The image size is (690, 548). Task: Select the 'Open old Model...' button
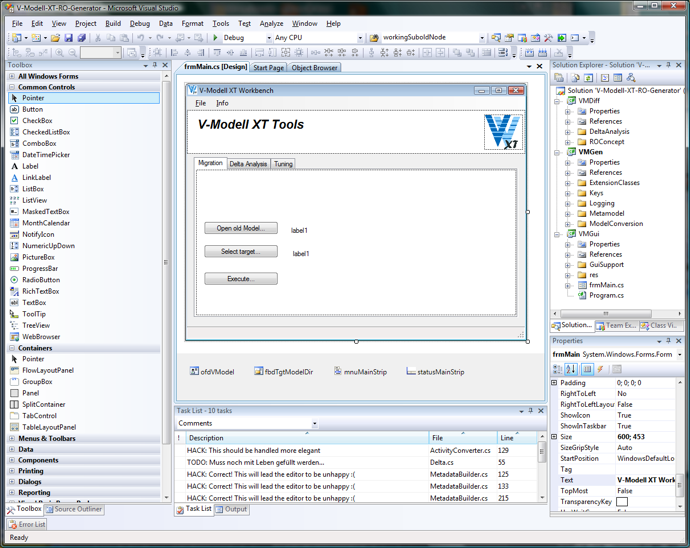241,228
